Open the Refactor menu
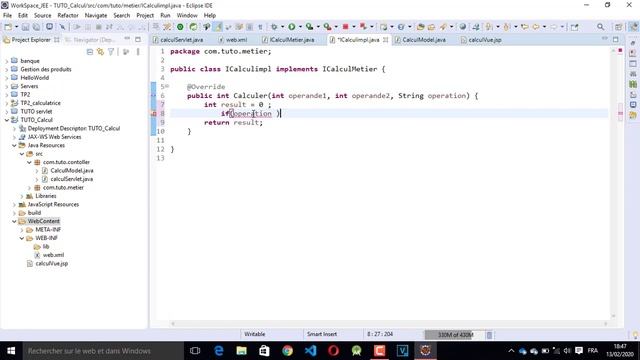Image resolution: width=640 pixels, height=360 pixels. point(68,16)
